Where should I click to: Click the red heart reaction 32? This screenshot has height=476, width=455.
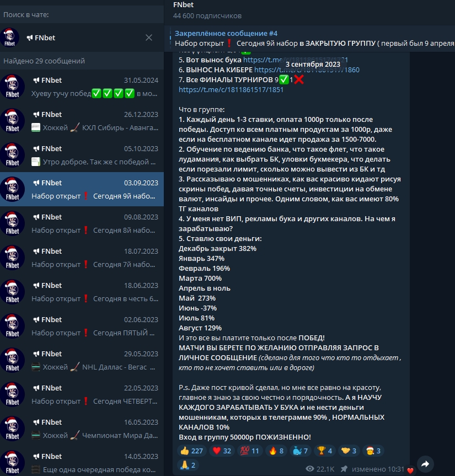click(222, 451)
